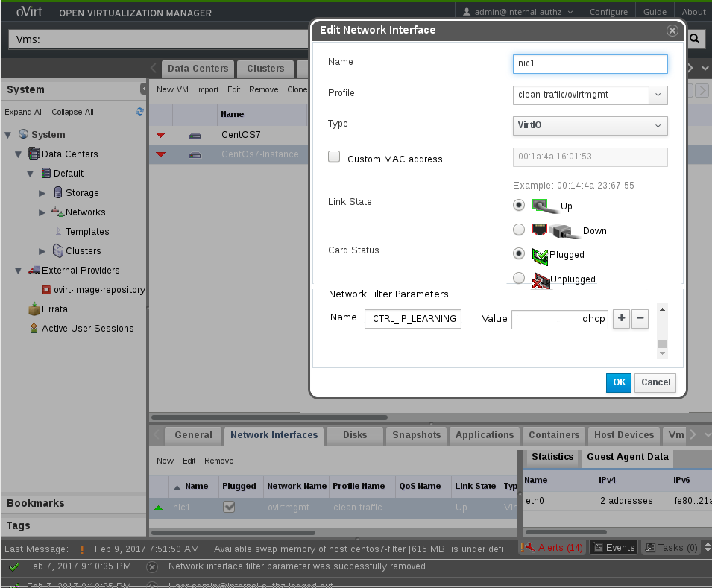This screenshot has height=588, width=712.
Task: Open the Profile dropdown list
Action: point(658,95)
